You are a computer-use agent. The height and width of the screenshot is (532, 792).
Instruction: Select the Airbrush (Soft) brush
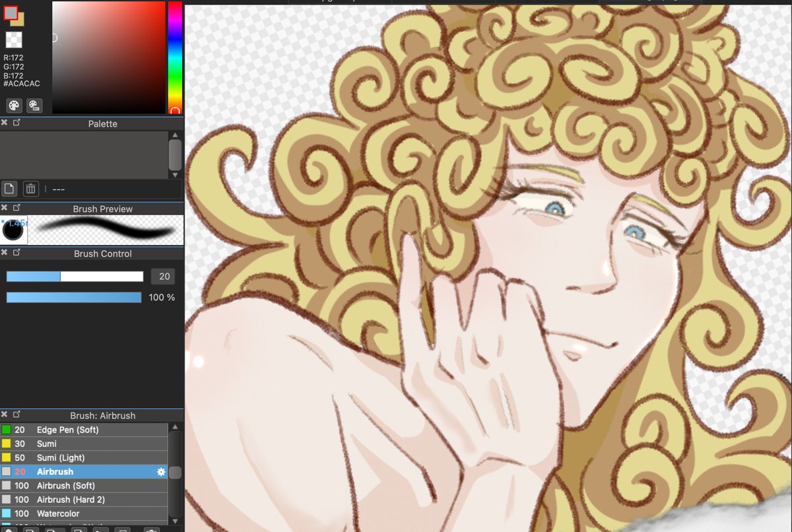(84, 486)
